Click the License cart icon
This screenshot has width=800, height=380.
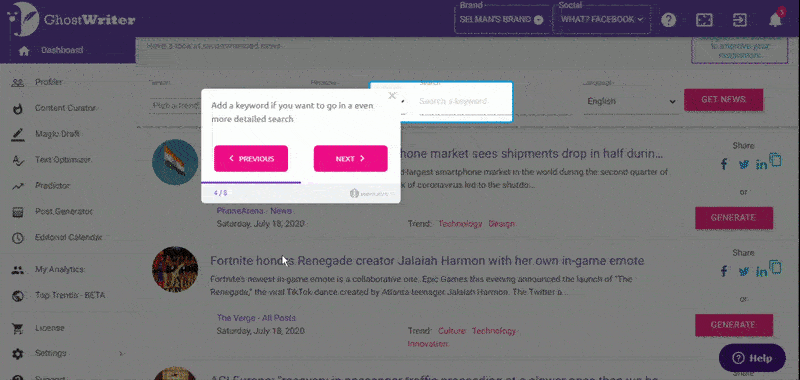point(18,328)
